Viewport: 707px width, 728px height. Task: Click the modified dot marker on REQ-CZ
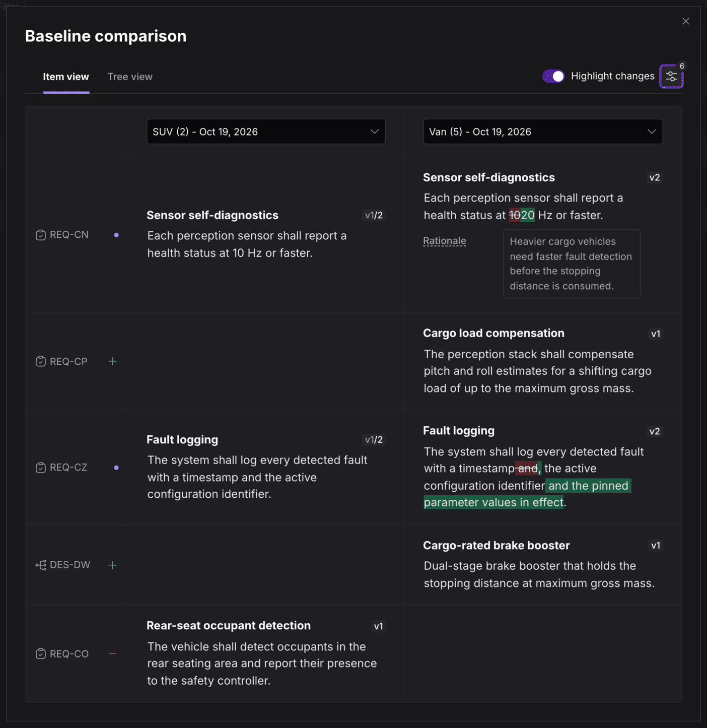tap(116, 468)
